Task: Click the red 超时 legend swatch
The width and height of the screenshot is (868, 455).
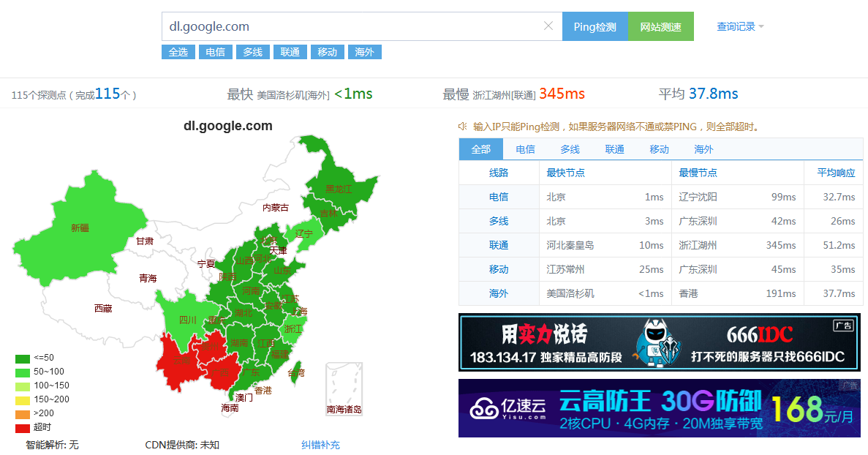Action: tap(23, 428)
